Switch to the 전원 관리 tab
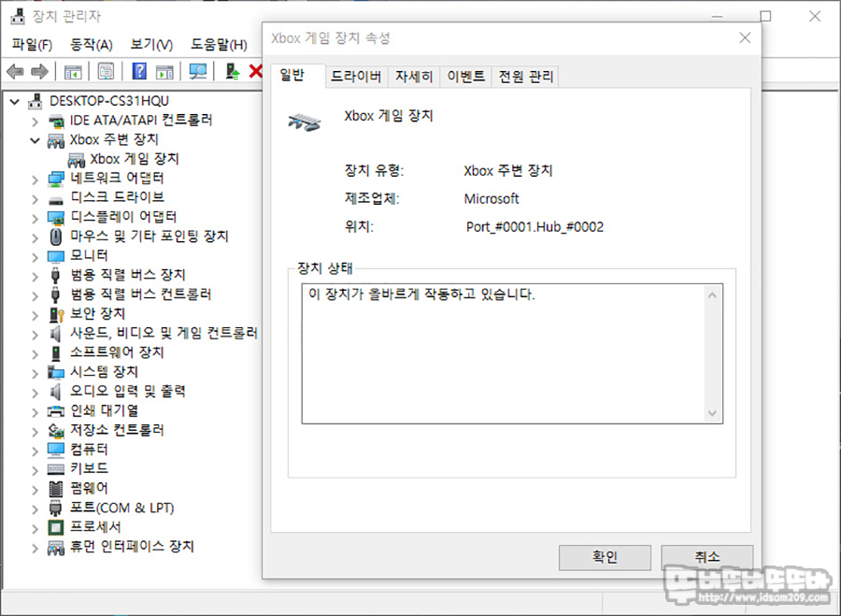The width and height of the screenshot is (841, 616). pos(525,77)
